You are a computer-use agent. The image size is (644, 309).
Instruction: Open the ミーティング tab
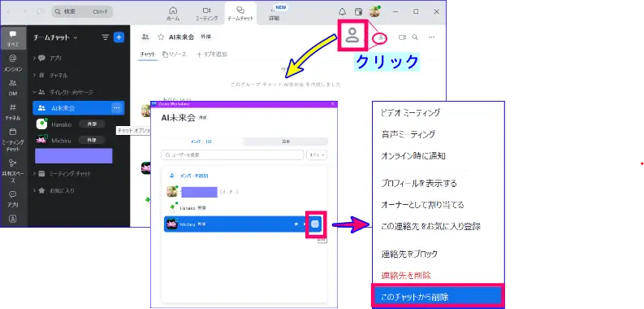206,14
